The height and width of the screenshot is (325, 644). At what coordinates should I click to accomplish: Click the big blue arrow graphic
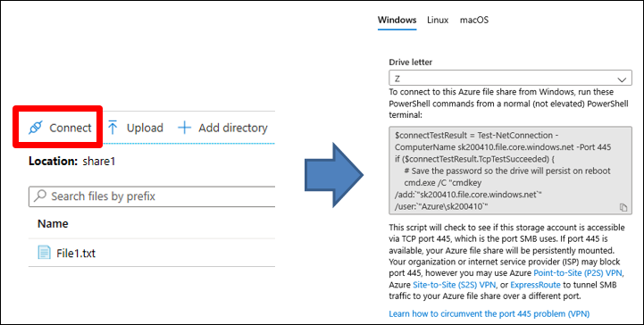click(x=334, y=175)
